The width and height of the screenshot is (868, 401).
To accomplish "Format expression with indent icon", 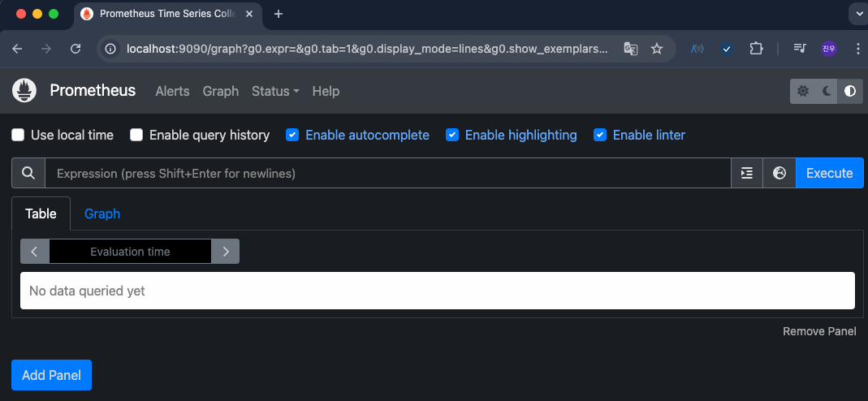I will [x=747, y=173].
